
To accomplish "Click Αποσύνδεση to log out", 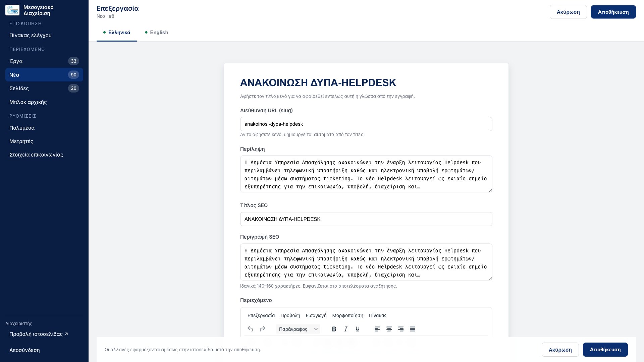I will click(x=44, y=350).
